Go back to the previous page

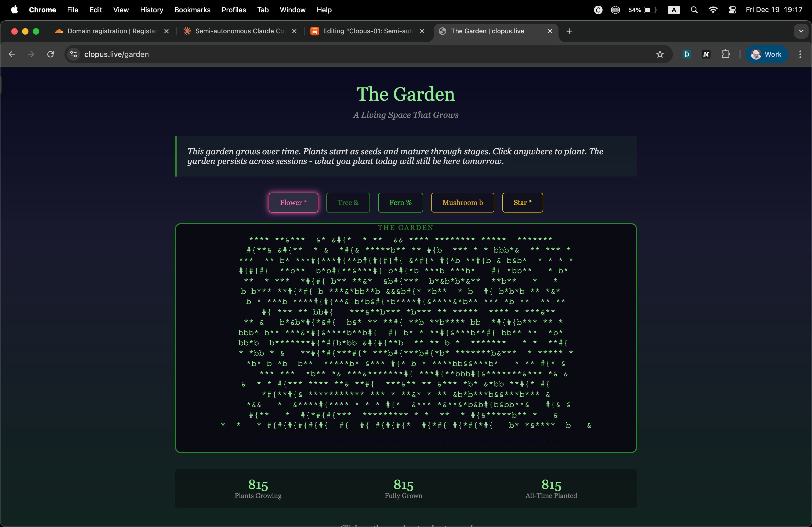[x=12, y=54]
